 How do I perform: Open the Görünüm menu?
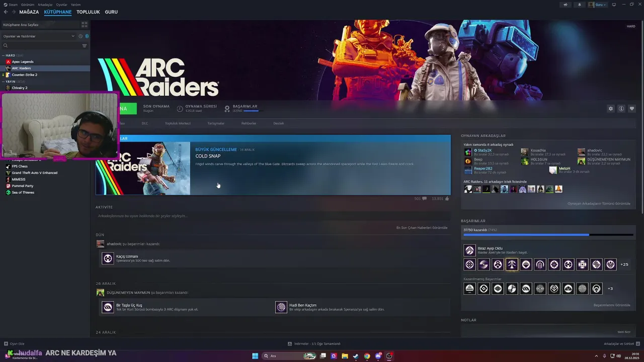(x=27, y=5)
